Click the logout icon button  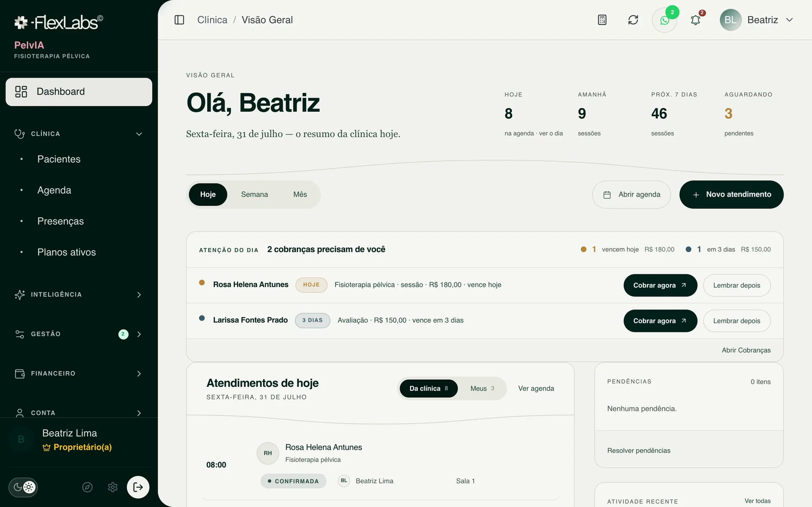click(x=138, y=487)
